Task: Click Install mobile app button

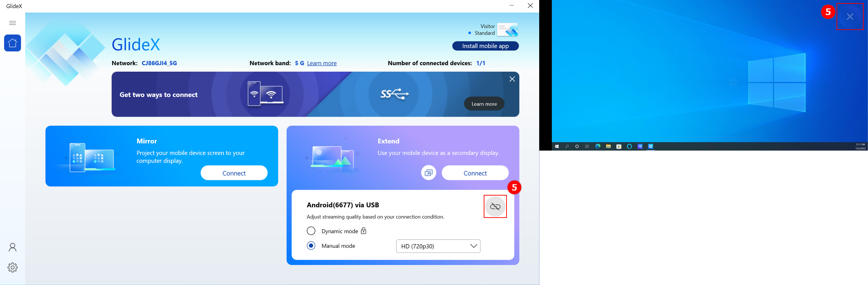Action: [x=485, y=46]
